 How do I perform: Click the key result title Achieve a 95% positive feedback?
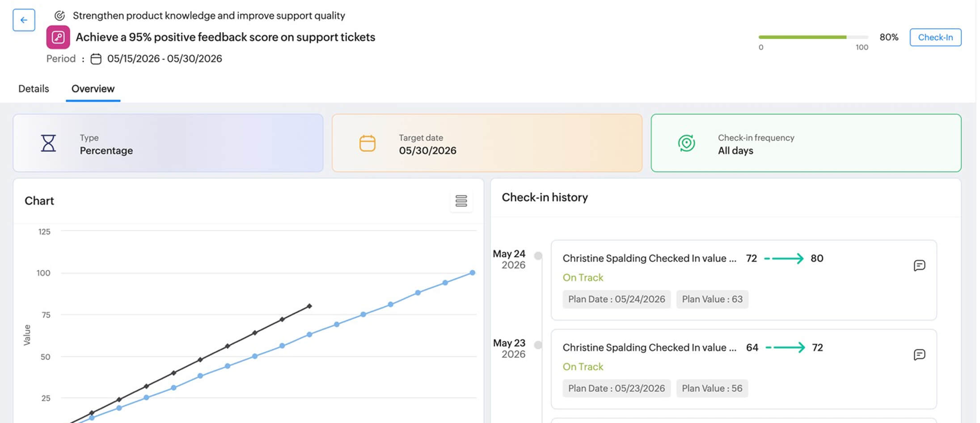(225, 37)
